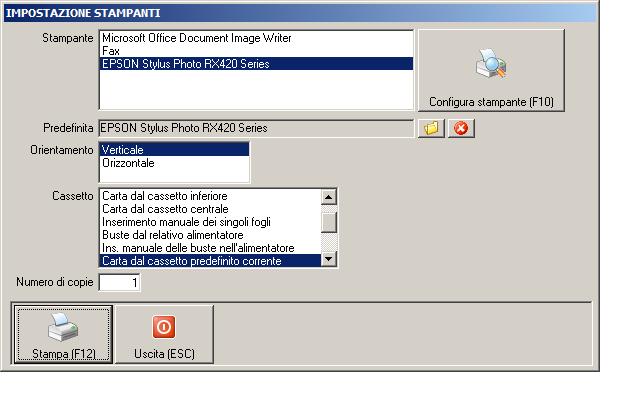The width and height of the screenshot is (640, 400).
Task: Click the Cassetto list scrollbar thumb
Action: coord(329,222)
